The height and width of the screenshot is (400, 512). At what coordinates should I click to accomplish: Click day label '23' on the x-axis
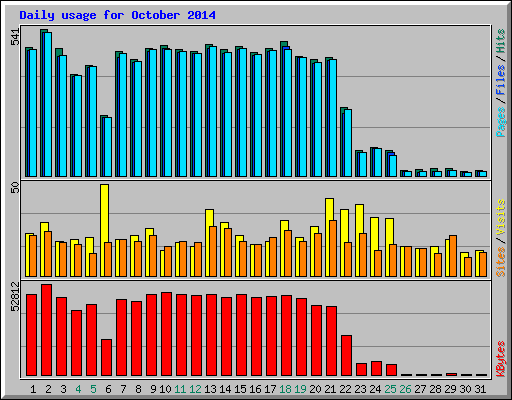tap(360, 389)
